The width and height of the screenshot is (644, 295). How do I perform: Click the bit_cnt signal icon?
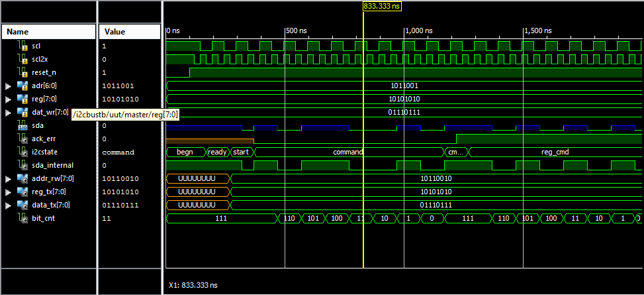coord(23,218)
